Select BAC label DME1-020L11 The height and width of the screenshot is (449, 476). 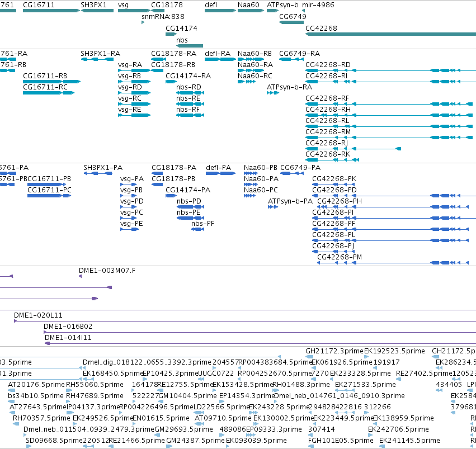coord(38,315)
